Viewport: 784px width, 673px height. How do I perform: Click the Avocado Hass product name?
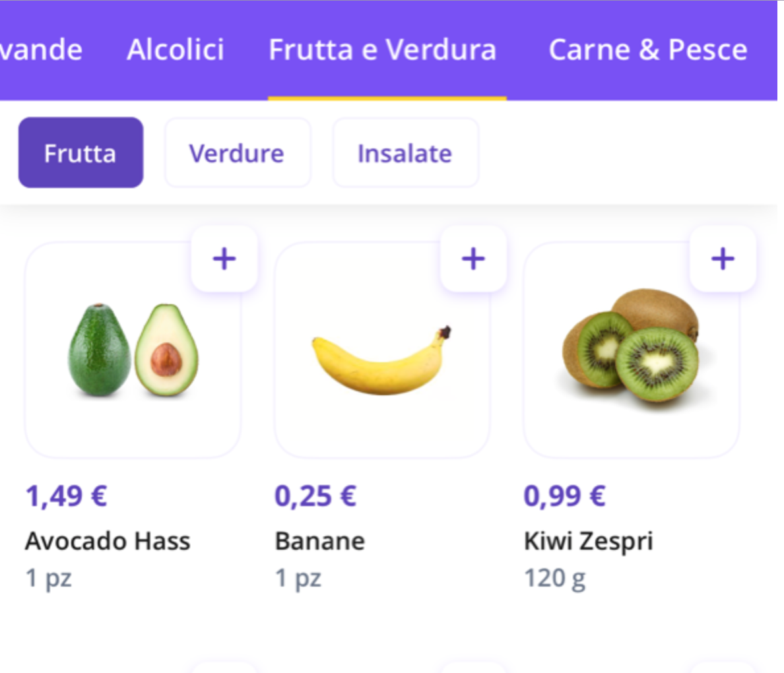tap(108, 541)
